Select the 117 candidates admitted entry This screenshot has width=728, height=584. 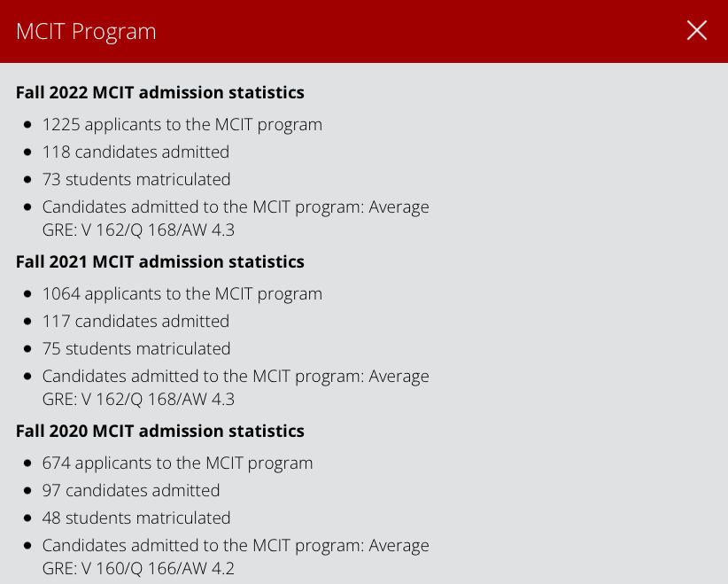point(136,321)
